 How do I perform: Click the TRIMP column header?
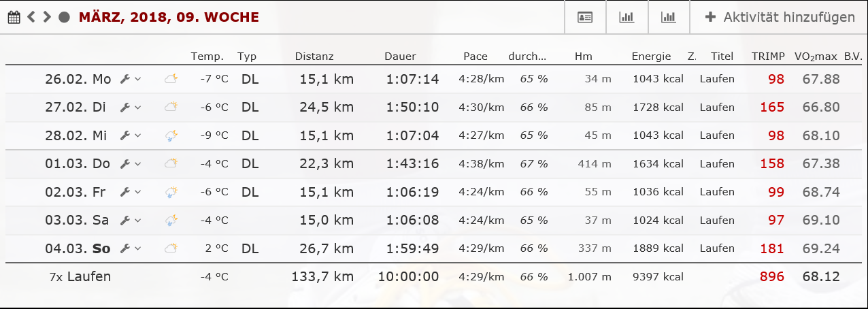767,56
